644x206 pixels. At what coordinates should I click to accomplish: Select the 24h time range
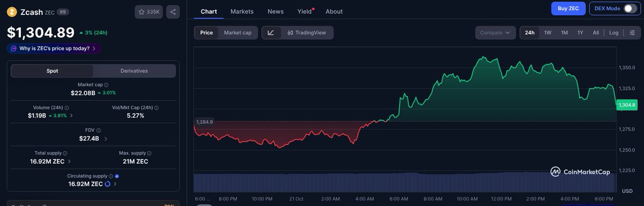pos(530,33)
